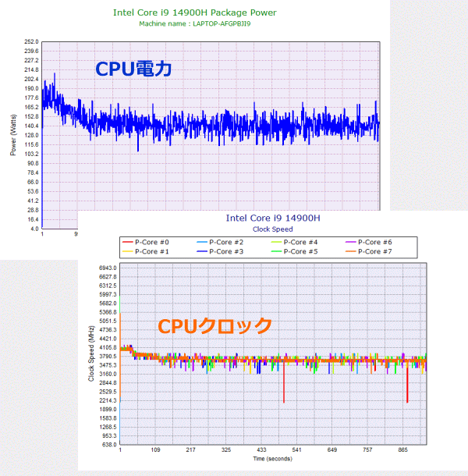Click the orange P-Core #7 legend line

click(350, 252)
